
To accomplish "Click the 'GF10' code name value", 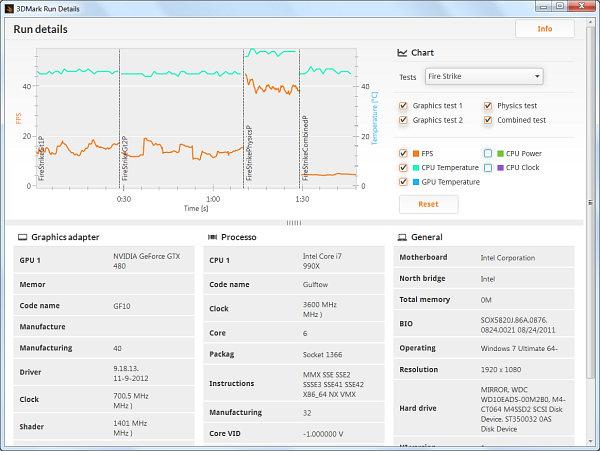I will (122, 306).
